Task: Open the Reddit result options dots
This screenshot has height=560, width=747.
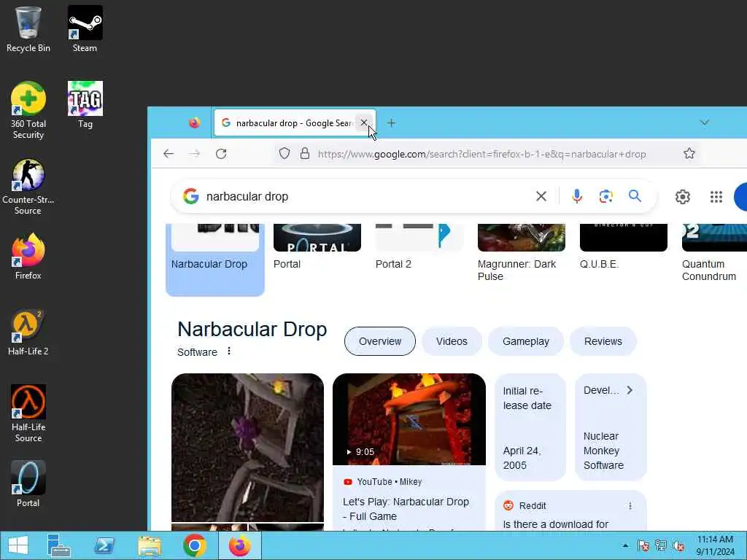Action: 630,506
